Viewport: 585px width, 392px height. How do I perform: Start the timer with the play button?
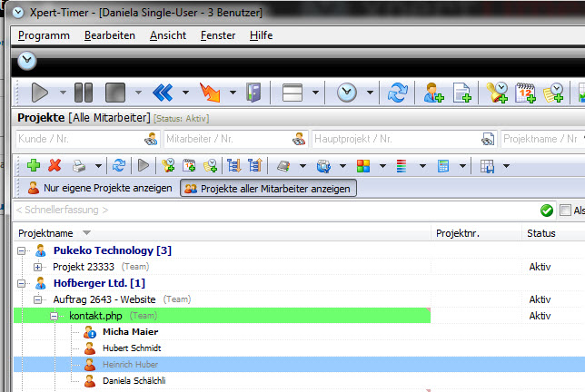(x=40, y=93)
